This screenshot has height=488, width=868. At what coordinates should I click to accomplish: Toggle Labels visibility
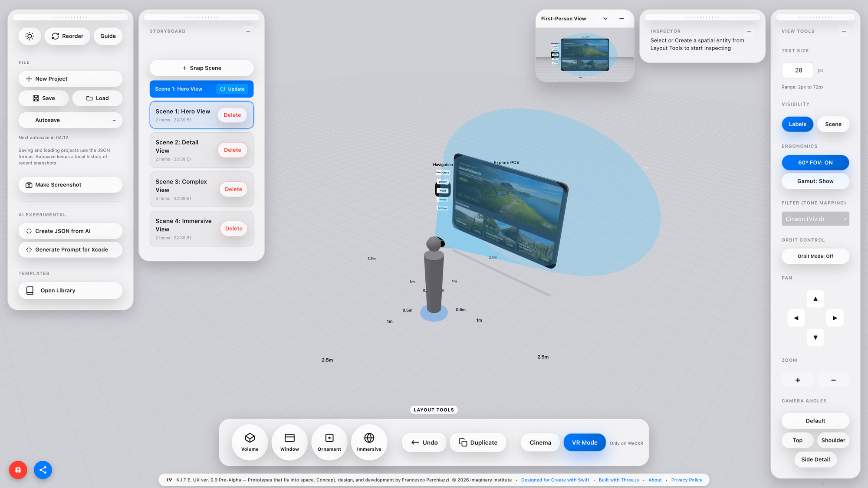(x=797, y=124)
